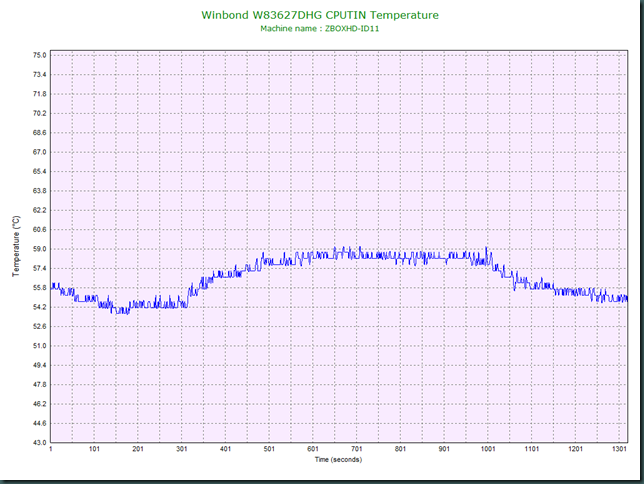644x484 pixels.
Task: Click the 'Time (seconds)' axis label
Action: (x=338, y=459)
